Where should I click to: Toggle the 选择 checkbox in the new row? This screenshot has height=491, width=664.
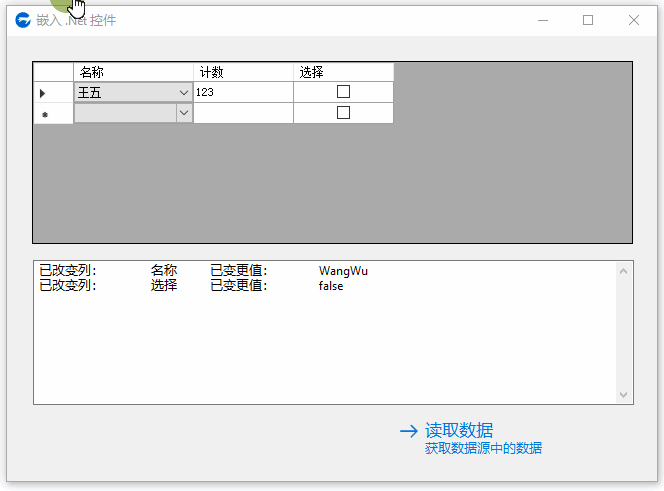tap(343, 113)
